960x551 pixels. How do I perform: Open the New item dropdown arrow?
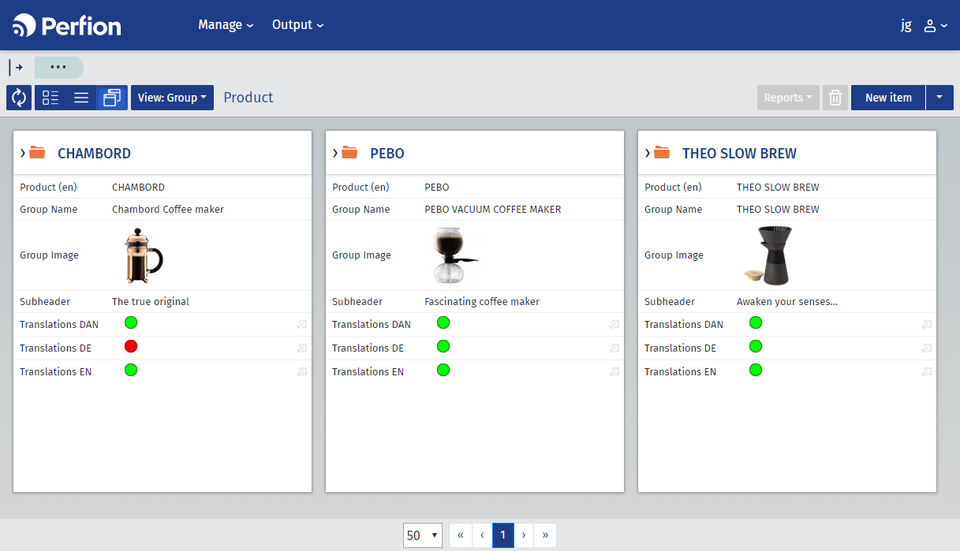[x=939, y=97]
